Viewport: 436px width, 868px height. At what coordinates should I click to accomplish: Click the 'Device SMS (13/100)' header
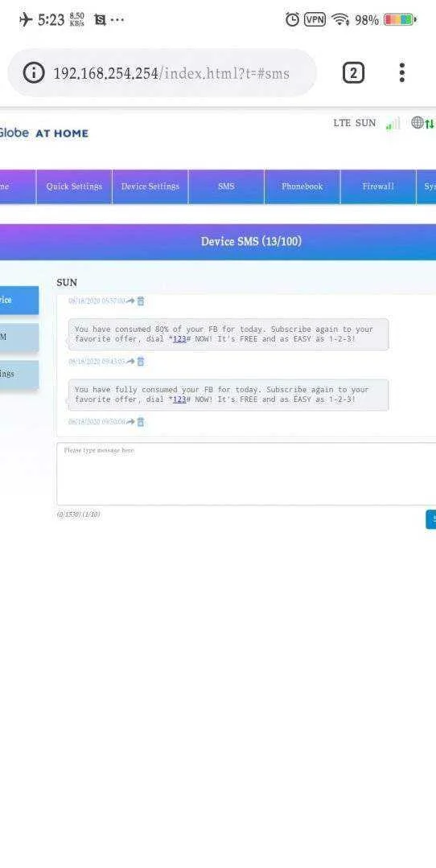pyautogui.click(x=251, y=241)
